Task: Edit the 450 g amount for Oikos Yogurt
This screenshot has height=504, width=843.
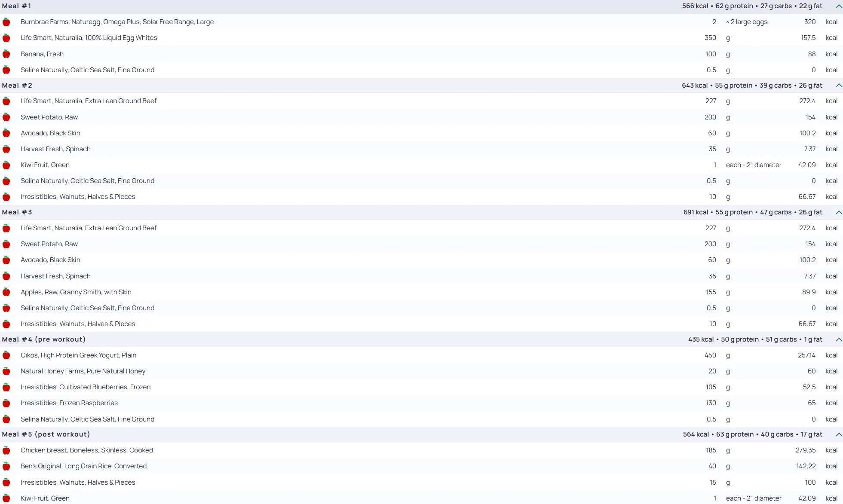Action: coord(710,355)
